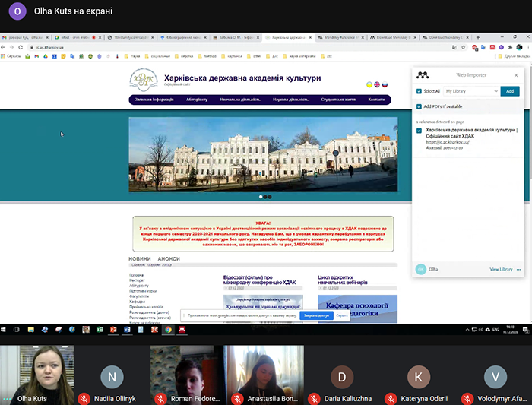Close the Web Importer panel
Viewport: 532px width, 405px height.
point(516,75)
